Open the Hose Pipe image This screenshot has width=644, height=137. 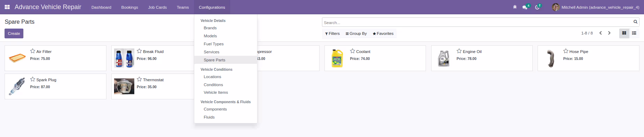tap(551, 58)
